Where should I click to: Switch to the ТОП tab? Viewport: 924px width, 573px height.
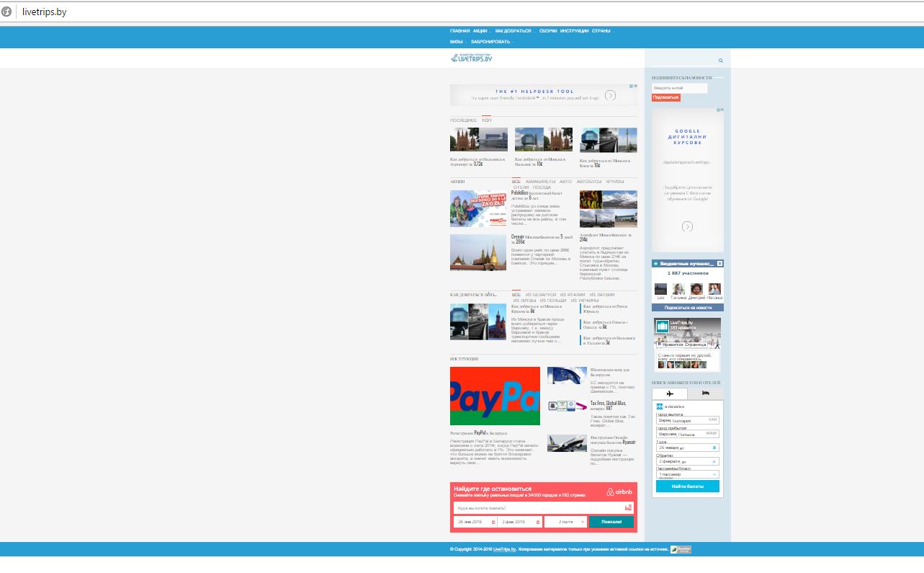pyautogui.click(x=487, y=120)
